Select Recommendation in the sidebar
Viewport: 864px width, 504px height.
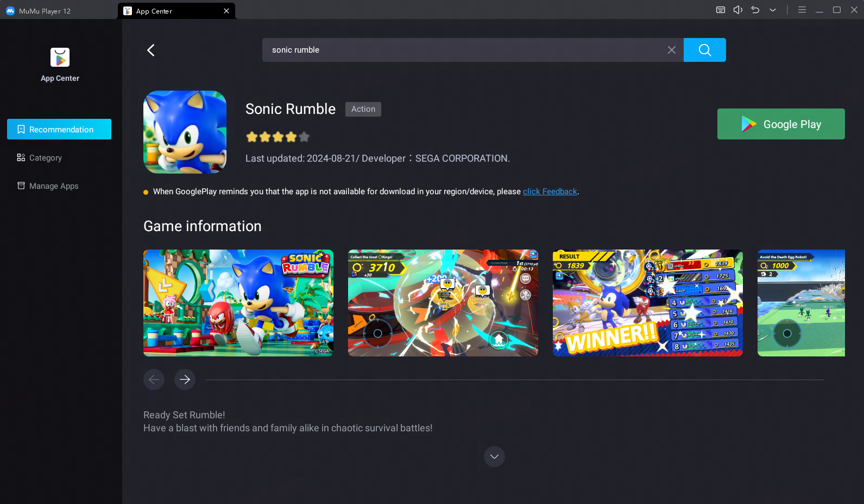tap(59, 129)
